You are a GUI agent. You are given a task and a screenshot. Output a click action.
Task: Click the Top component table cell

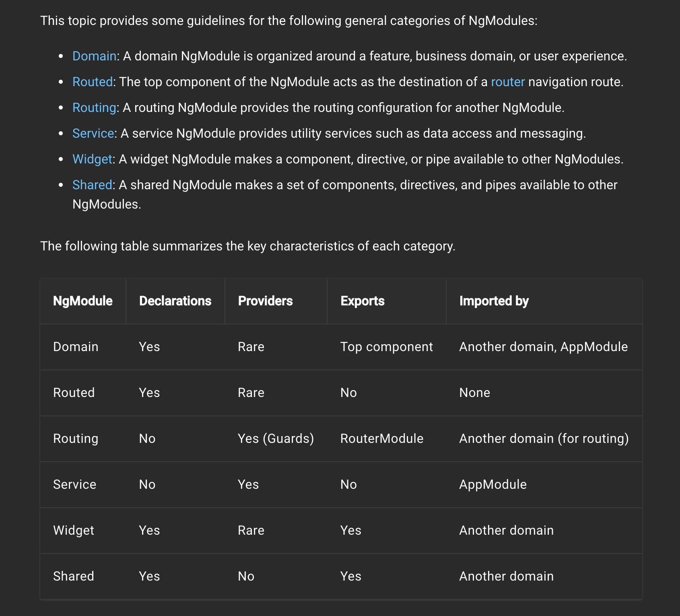point(386,347)
